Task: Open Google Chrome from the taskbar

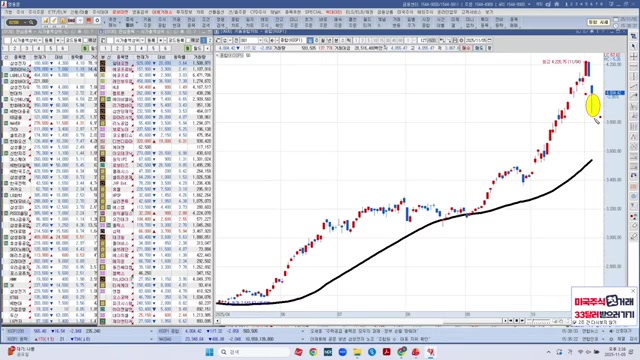Action: coord(313,352)
